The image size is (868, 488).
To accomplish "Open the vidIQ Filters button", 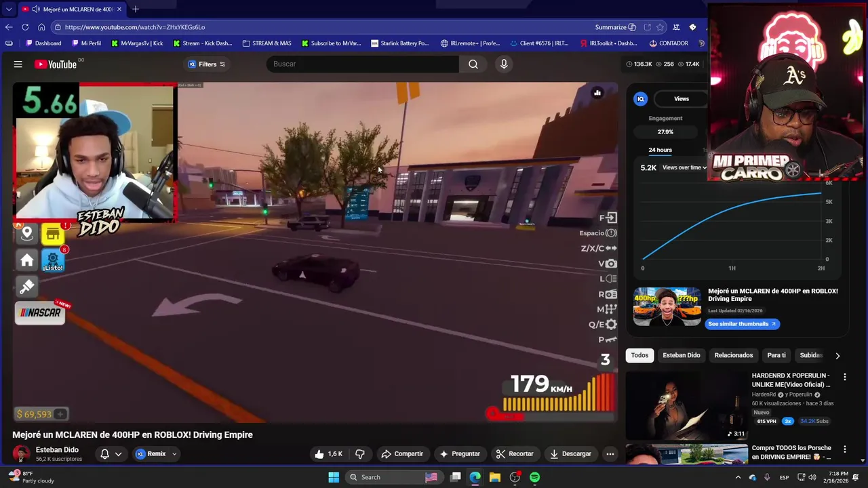I will 207,64.
